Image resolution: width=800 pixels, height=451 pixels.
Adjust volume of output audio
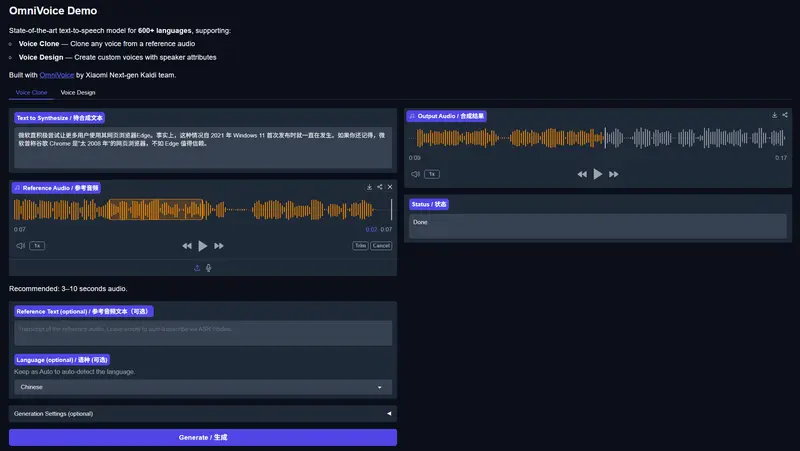click(415, 174)
